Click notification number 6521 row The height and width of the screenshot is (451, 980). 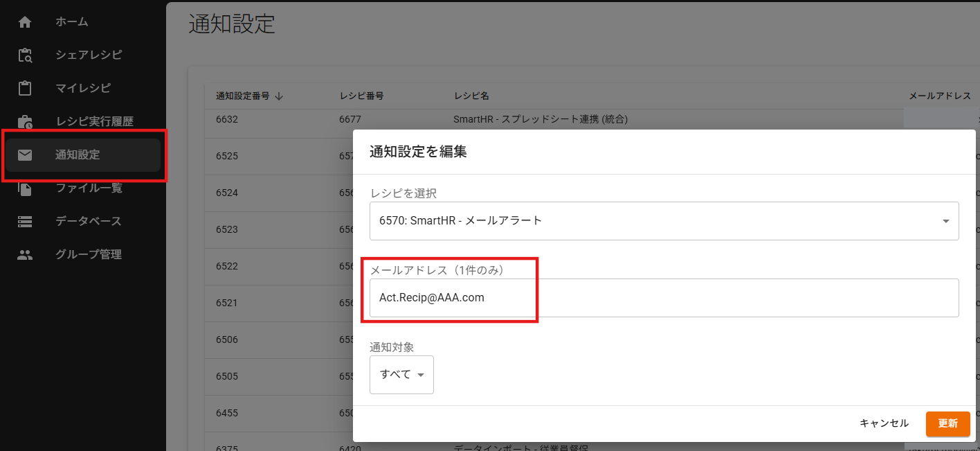227,303
